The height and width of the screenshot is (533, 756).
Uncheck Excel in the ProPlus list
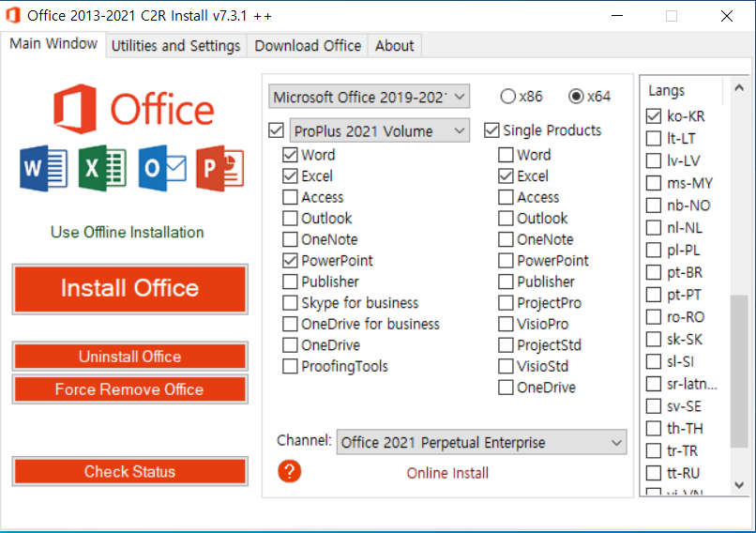290,176
